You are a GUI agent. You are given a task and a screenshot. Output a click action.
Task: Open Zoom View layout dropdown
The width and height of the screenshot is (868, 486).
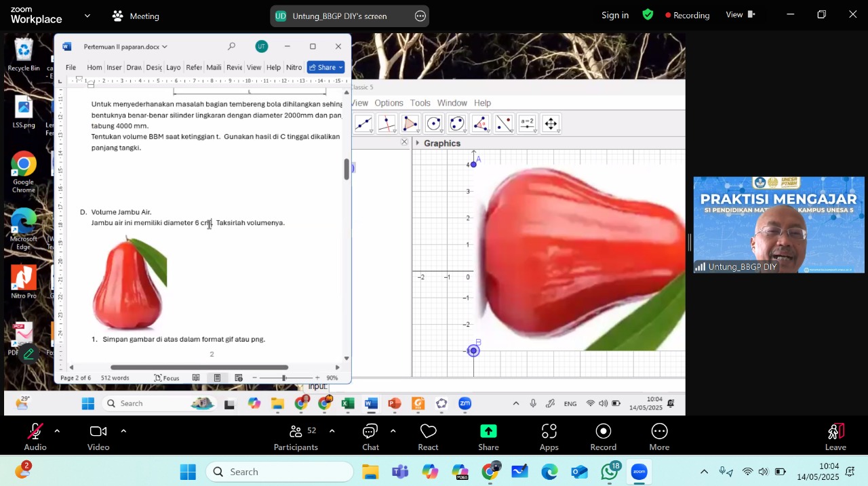click(x=741, y=15)
